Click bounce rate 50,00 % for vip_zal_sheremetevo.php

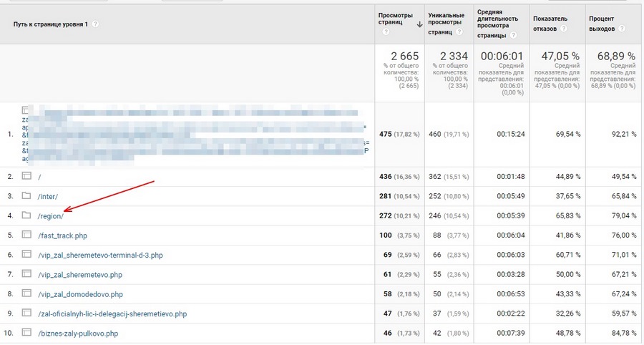pos(568,274)
